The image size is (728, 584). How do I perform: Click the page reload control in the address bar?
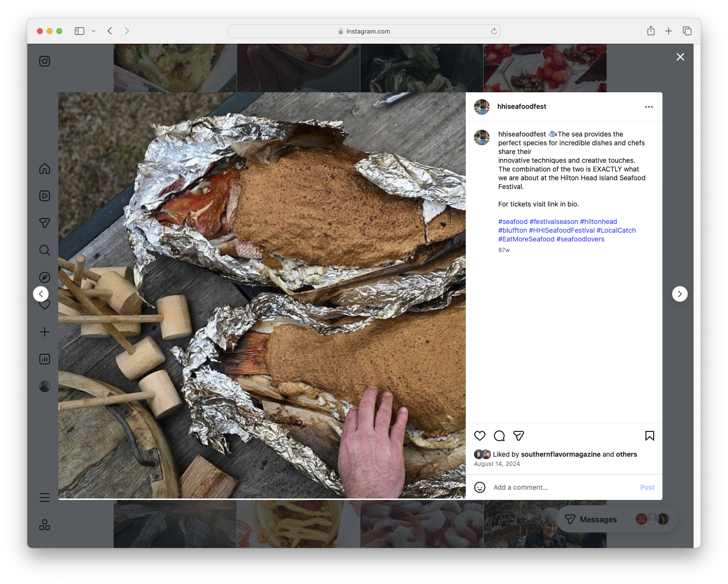[493, 31]
